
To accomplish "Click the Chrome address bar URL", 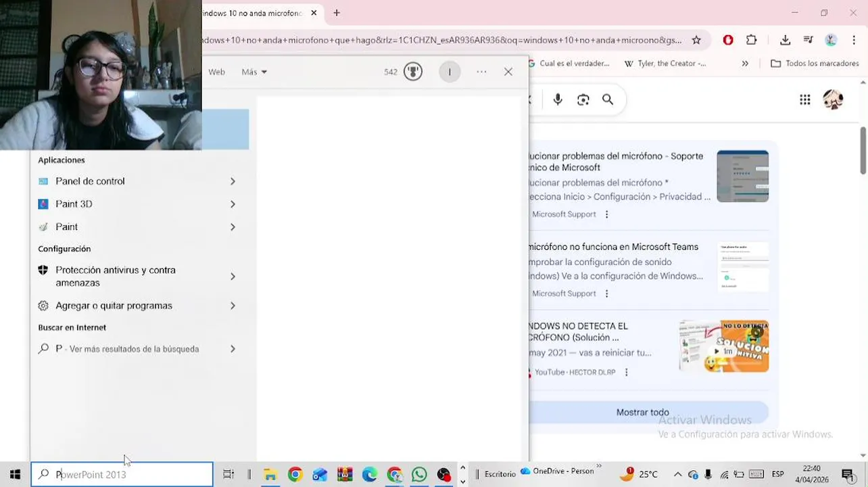I will point(443,40).
